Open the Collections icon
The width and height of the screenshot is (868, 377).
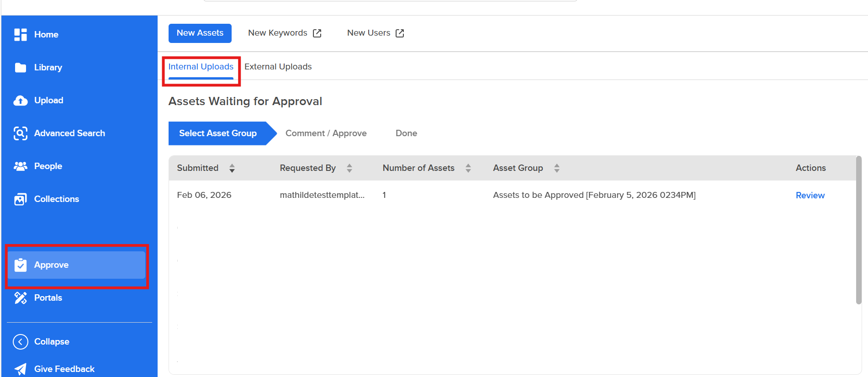coord(20,199)
